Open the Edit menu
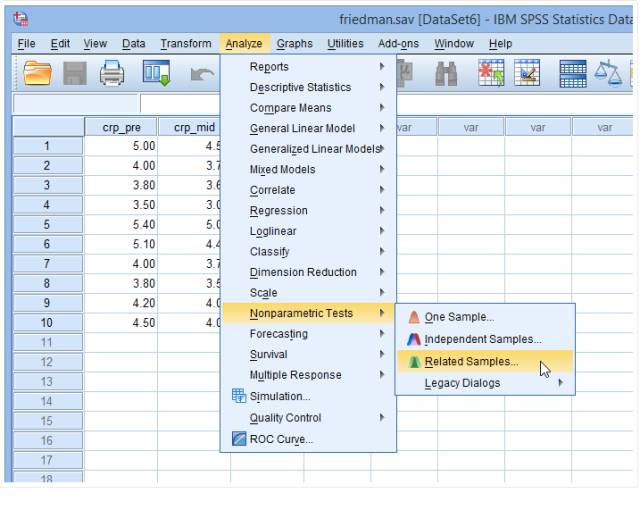 pyautogui.click(x=60, y=43)
